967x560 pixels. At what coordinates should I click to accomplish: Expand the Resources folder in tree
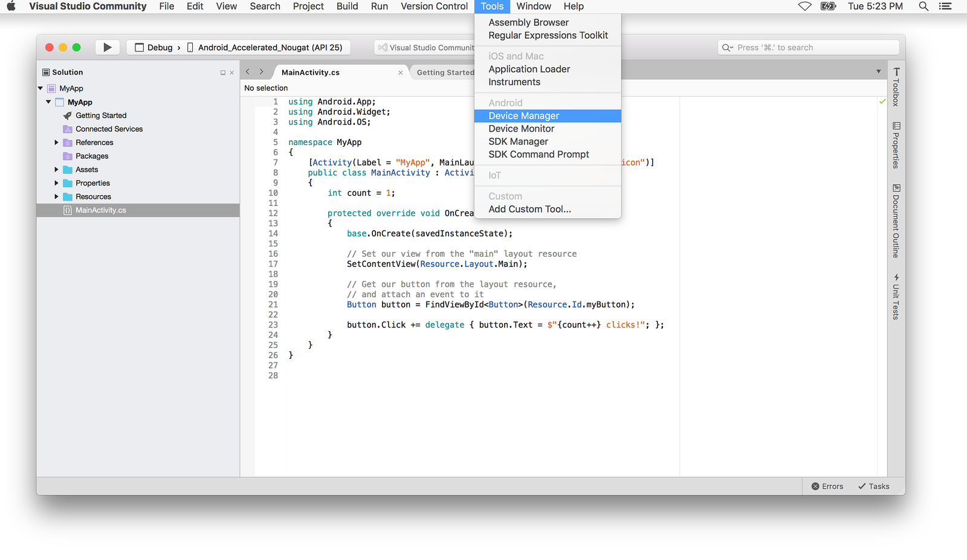tap(57, 197)
